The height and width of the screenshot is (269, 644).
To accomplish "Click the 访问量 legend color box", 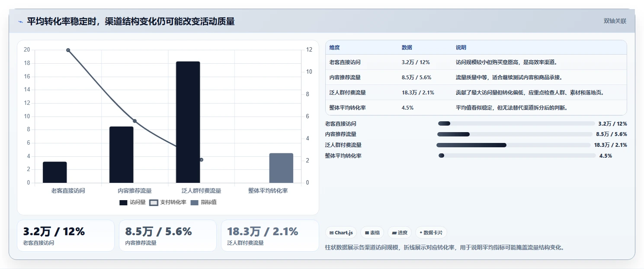I will (123, 203).
